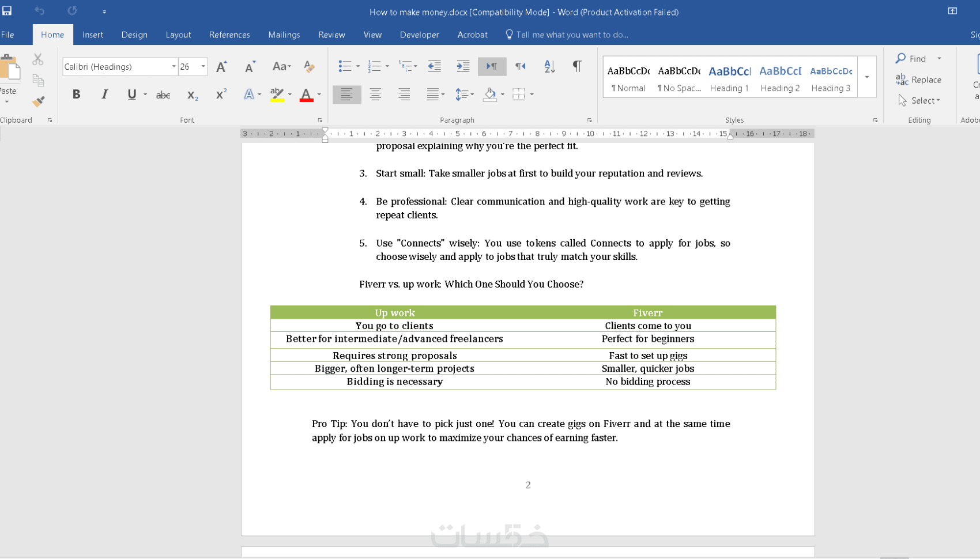Open the font color dropdown arrow
This screenshot has width=980, height=559.
point(319,95)
